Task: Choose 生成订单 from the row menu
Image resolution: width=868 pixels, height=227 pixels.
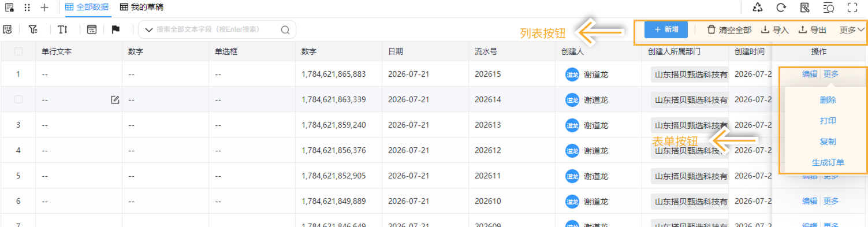Action: point(828,162)
